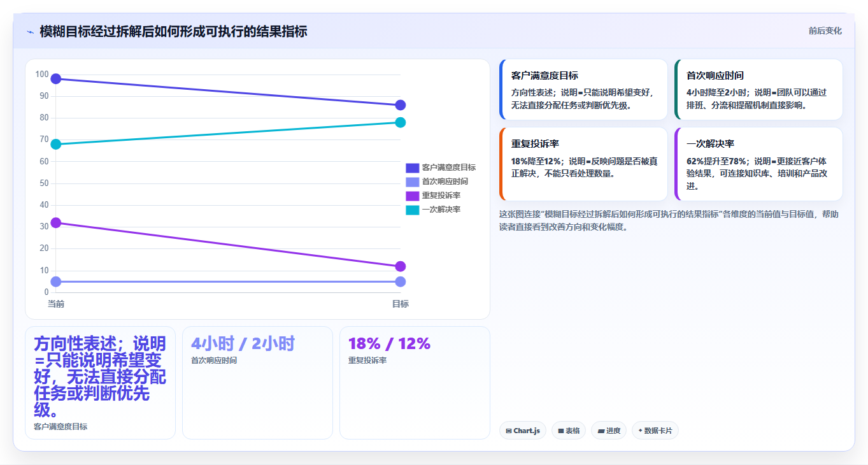Click the 表格 chip

click(x=569, y=431)
